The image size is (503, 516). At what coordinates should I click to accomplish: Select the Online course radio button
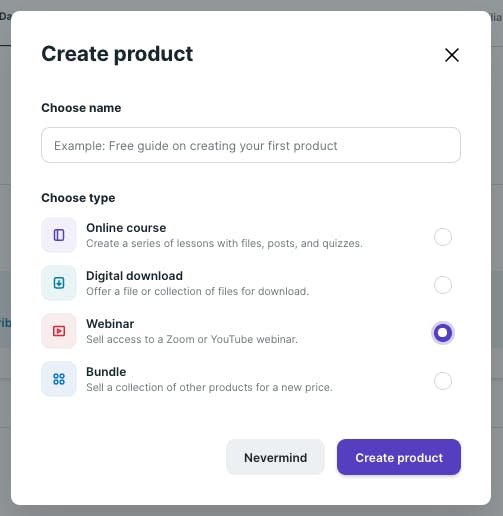click(443, 237)
